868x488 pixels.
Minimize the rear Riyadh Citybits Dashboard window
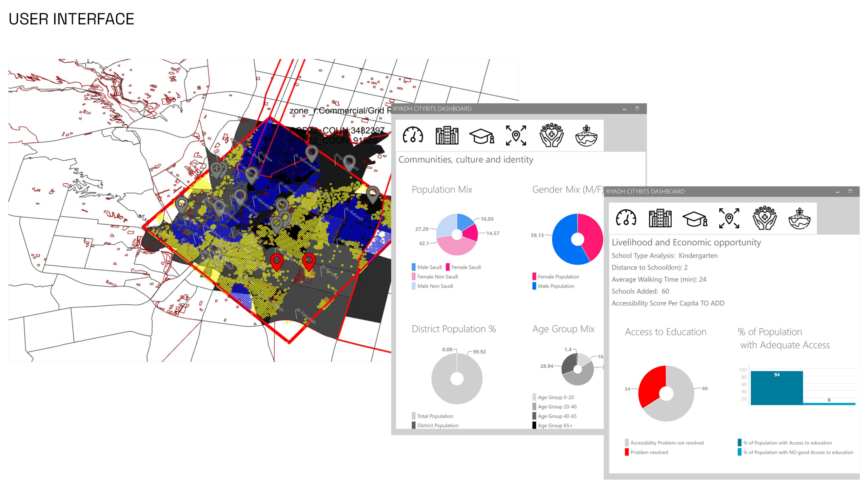click(x=624, y=109)
